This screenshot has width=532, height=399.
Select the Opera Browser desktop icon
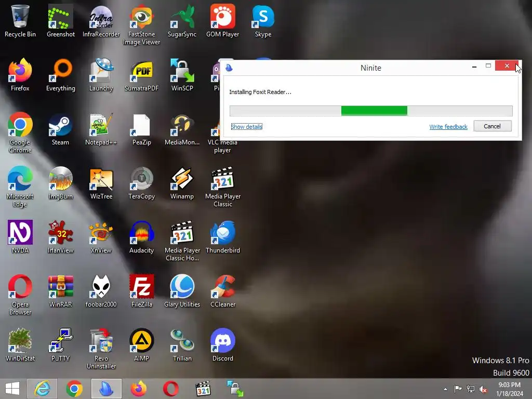point(20,295)
